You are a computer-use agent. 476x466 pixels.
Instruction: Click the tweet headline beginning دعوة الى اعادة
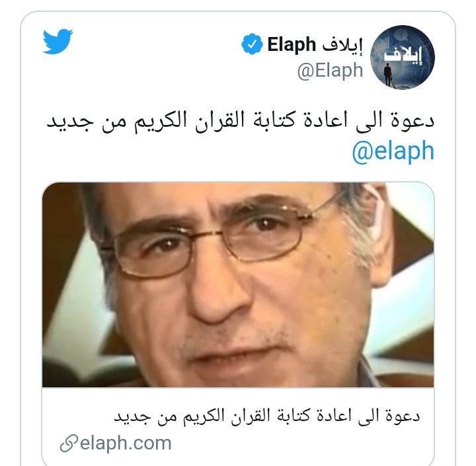point(241,122)
